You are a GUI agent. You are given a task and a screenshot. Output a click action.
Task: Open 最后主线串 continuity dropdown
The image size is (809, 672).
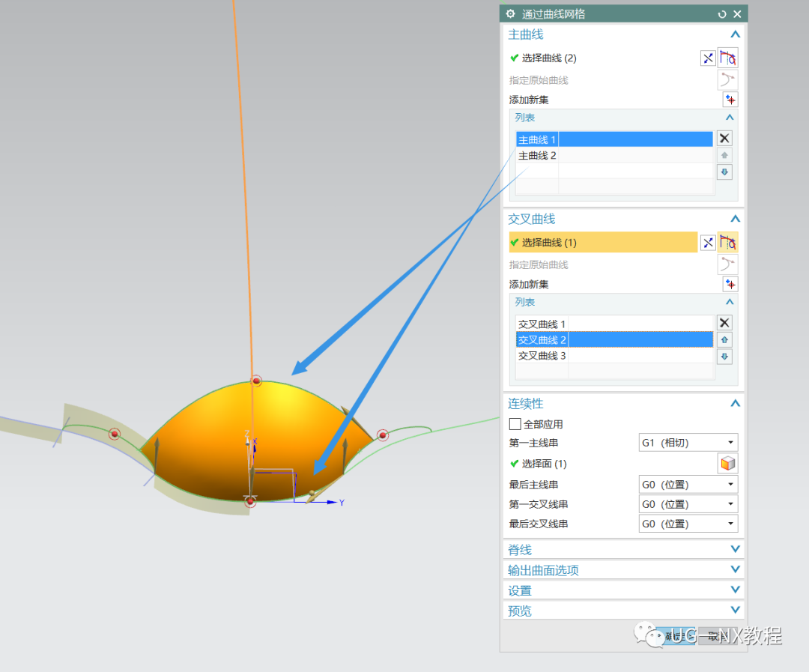pyautogui.click(x=688, y=484)
